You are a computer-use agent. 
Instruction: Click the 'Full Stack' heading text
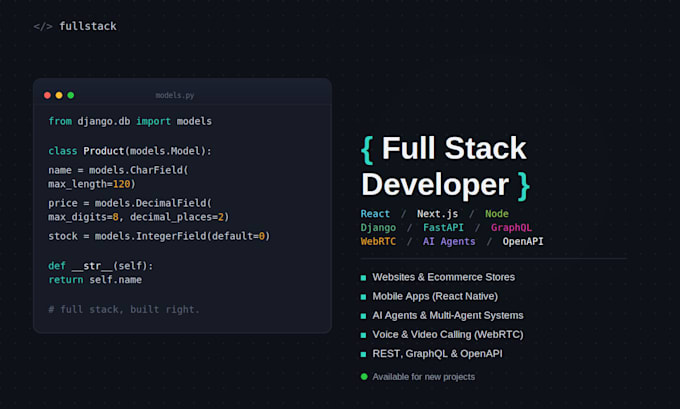pyautogui.click(x=454, y=148)
